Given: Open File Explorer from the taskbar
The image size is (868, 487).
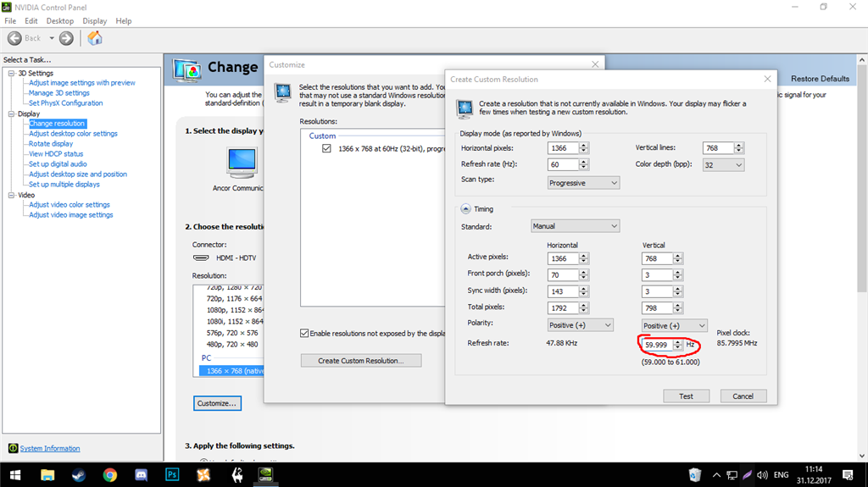Looking at the screenshot, I should pyautogui.click(x=47, y=475).
